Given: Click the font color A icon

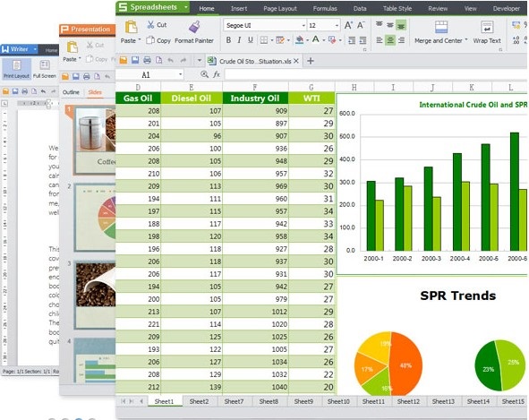Looking at the screenshot, I should (315, 39).
